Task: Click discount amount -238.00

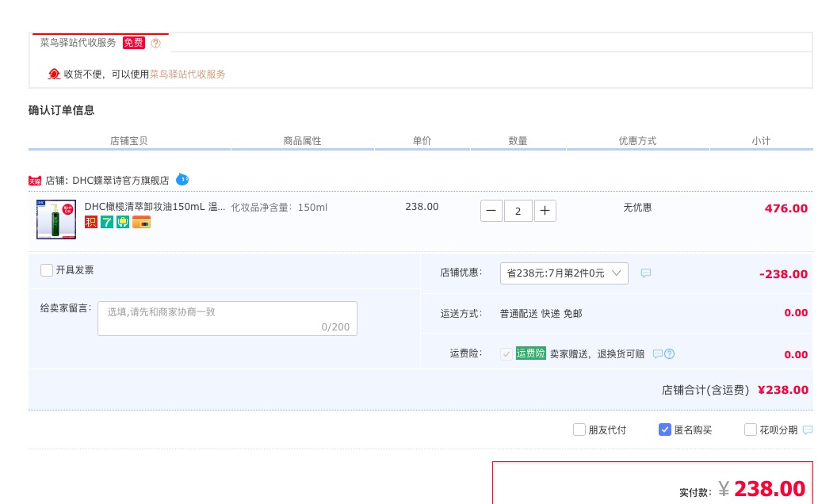Action: [x=783, y=274]
